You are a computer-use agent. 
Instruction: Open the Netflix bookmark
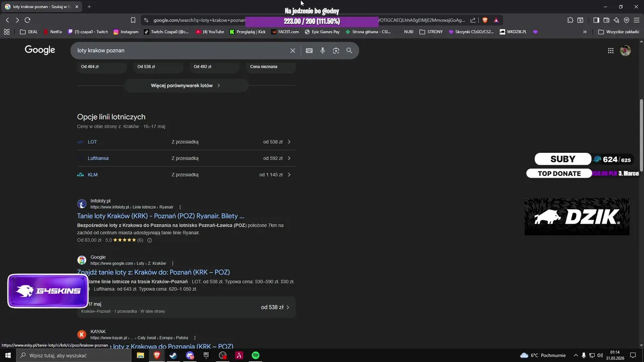(x=53, y=32)
